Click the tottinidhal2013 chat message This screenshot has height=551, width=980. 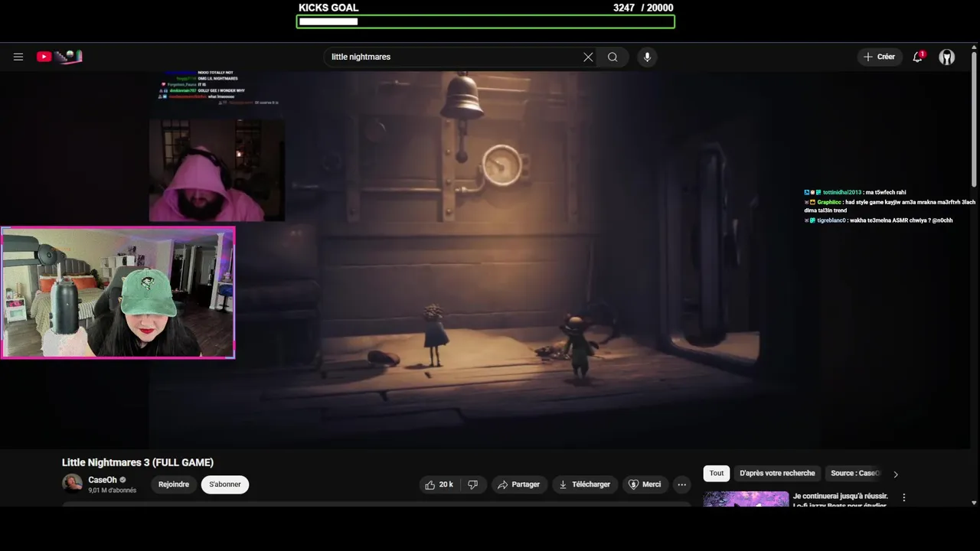[855, 193]
